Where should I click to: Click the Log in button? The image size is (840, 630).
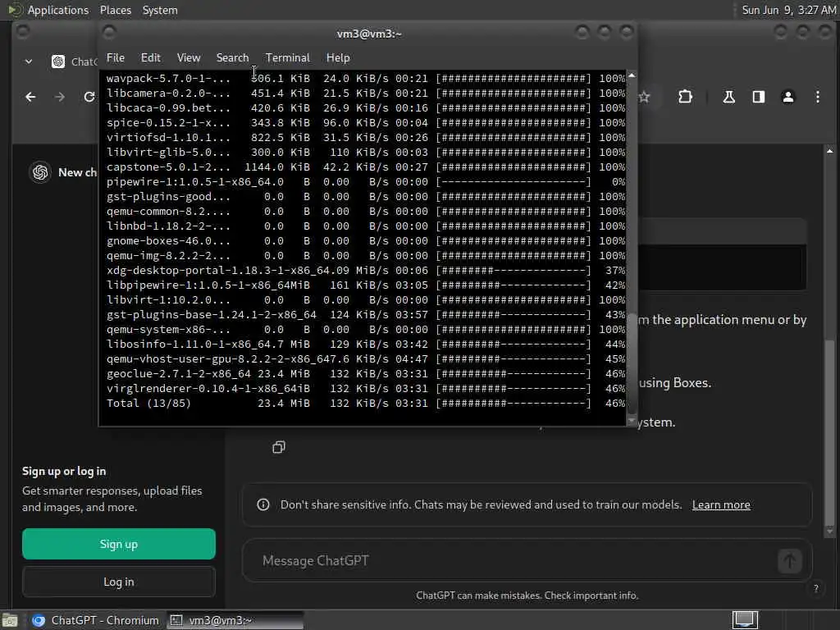pyautogui.click(x=119, y=582)
